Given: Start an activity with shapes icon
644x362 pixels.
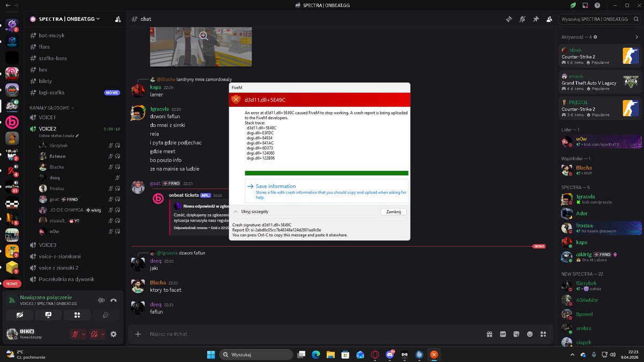Looking at the screenshot, I should 77,315.
